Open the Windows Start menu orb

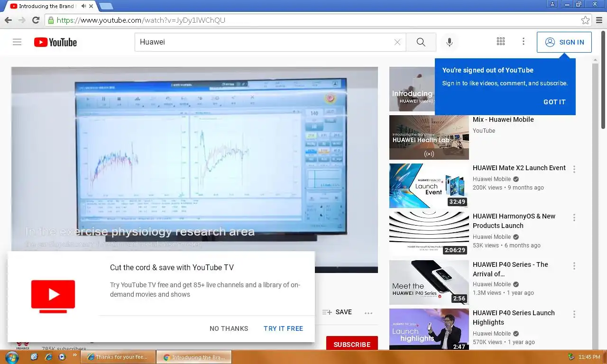point(11,357)
